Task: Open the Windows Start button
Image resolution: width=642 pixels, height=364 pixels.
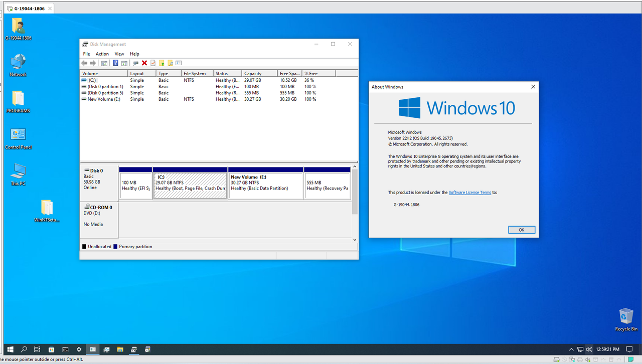Action: [x=10, y=349]
